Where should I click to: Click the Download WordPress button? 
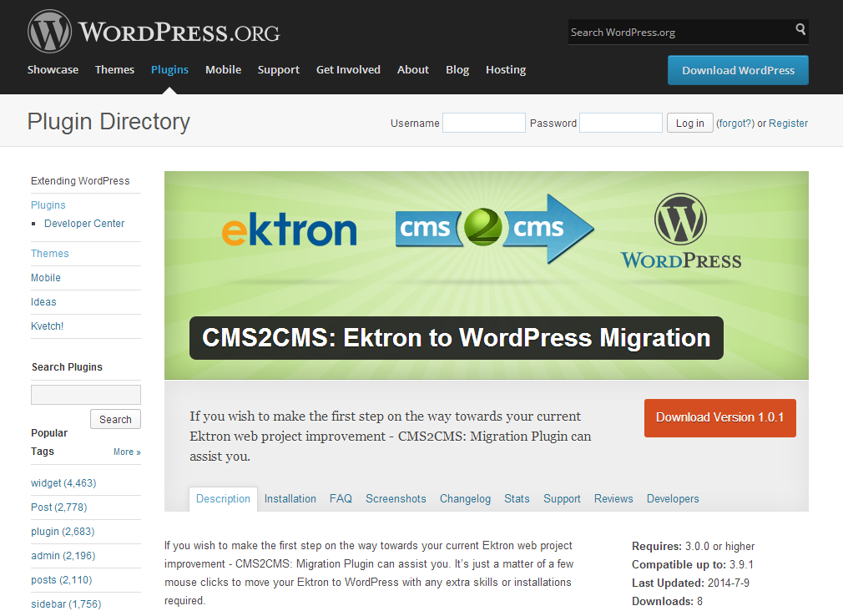tap(738, 70)
